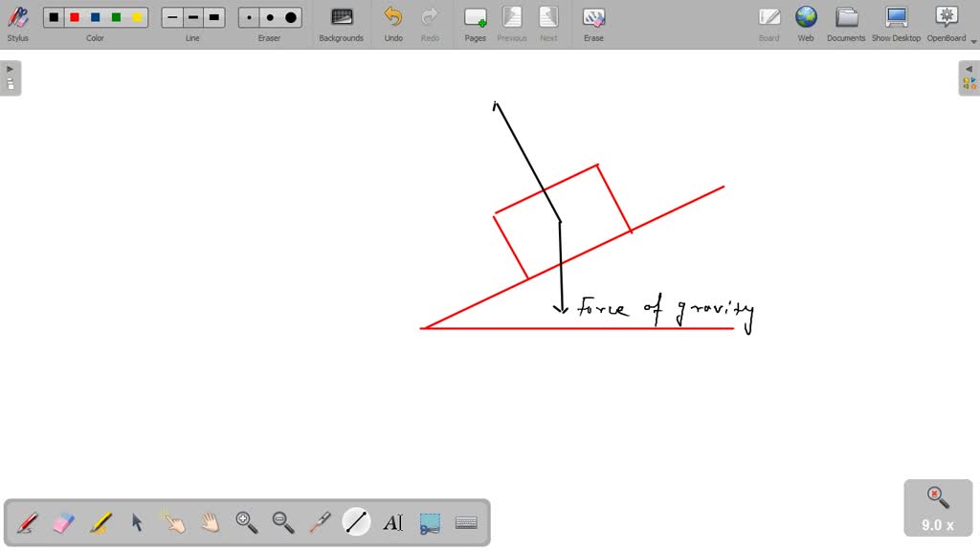Viewport: 980px width, 551px height.
Task: Switch to Documents view
Action: coord(846,21)
